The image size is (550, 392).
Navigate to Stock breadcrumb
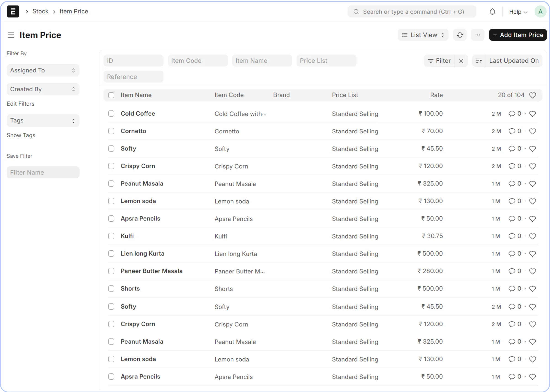pyautogui.click(x=40, y=11)
